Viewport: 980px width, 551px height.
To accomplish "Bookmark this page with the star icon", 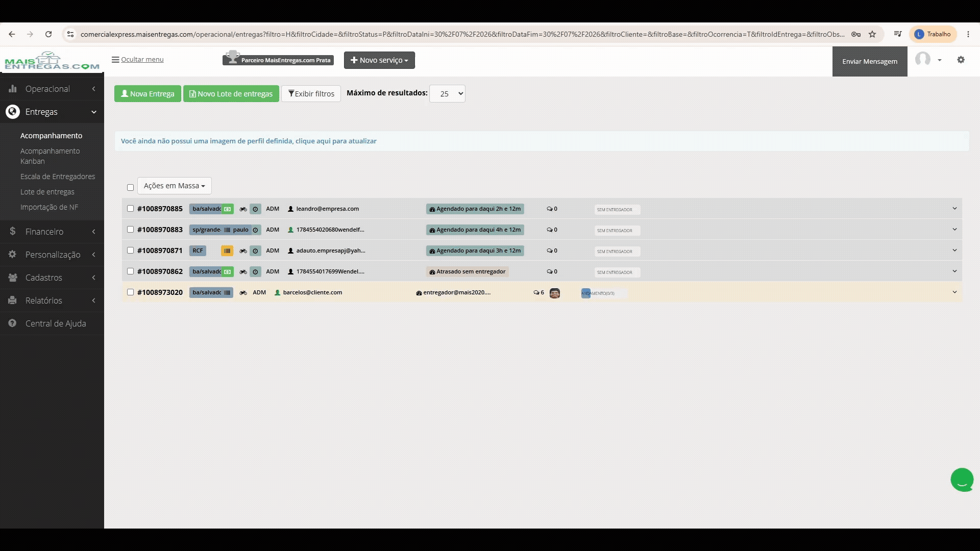I will coord(872,34).
